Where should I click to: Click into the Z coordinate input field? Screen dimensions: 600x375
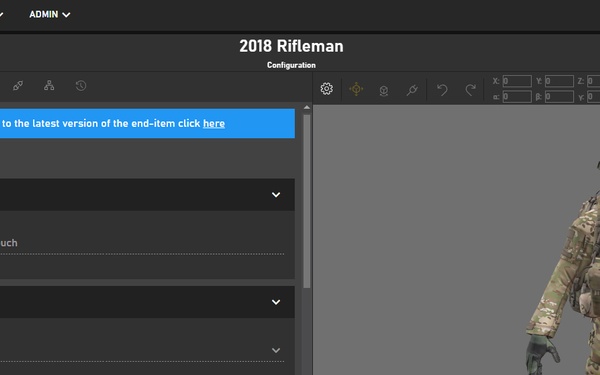[x=593, y=81]
